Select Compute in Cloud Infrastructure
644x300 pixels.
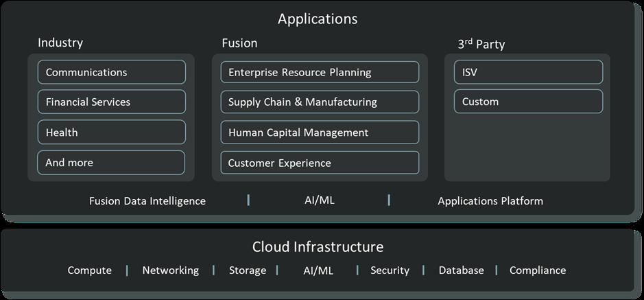89,270
